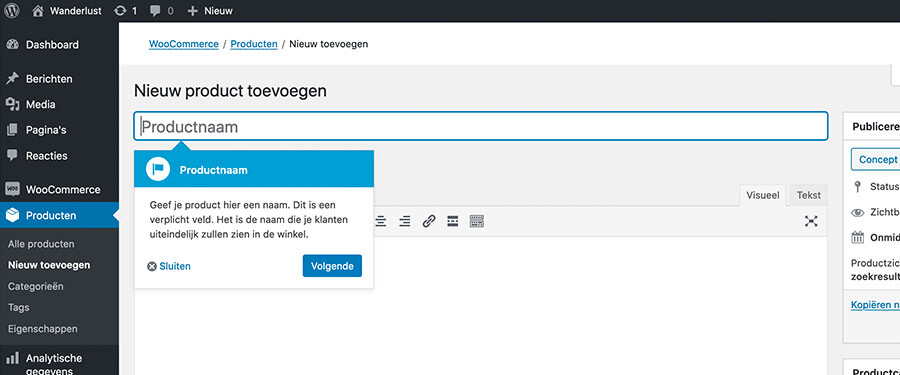Select Producten in the sidebar
The width and height of the screenshot is (900, 375).
point(59,215)
